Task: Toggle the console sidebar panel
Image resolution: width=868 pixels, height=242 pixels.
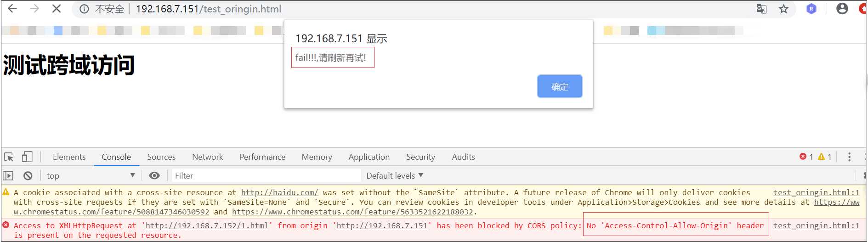Action: (8, 175)
